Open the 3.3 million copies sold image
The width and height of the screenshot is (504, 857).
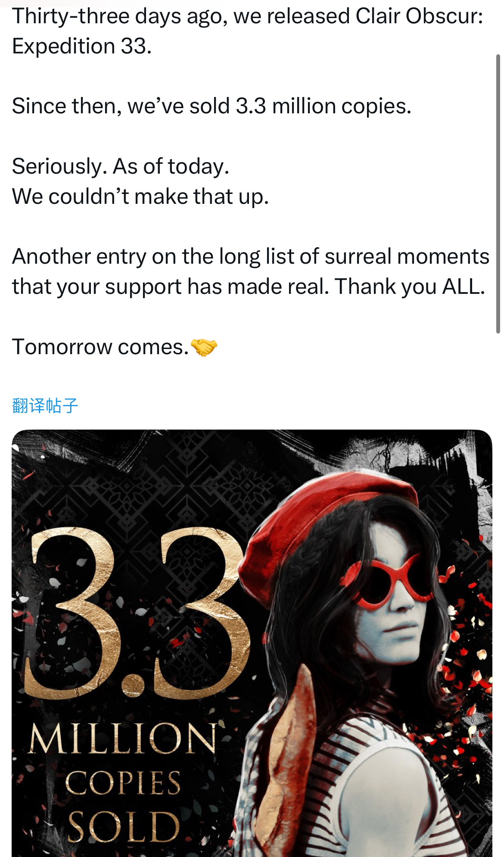tap(252, 643)
